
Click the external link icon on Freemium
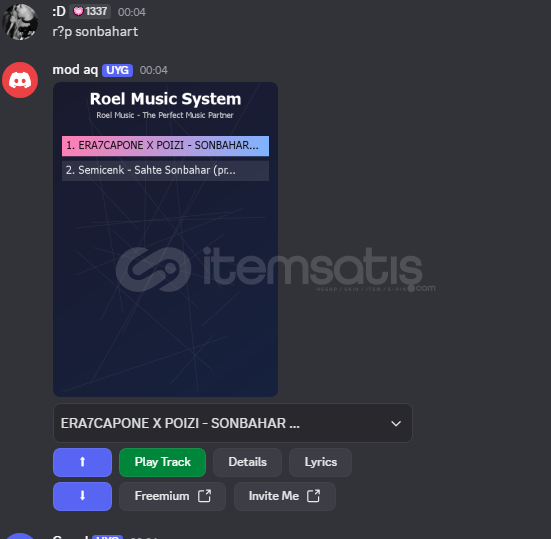[205, 496]
